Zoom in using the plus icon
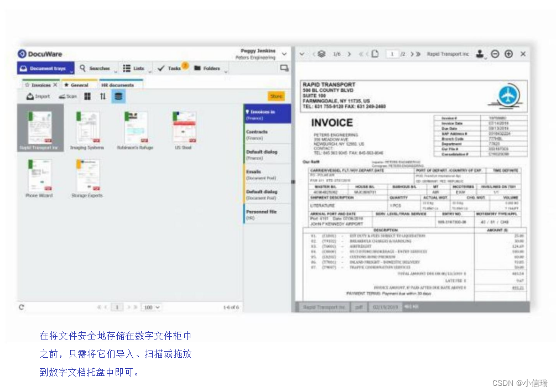The image size is (556, 392). [x=508, y=54]
